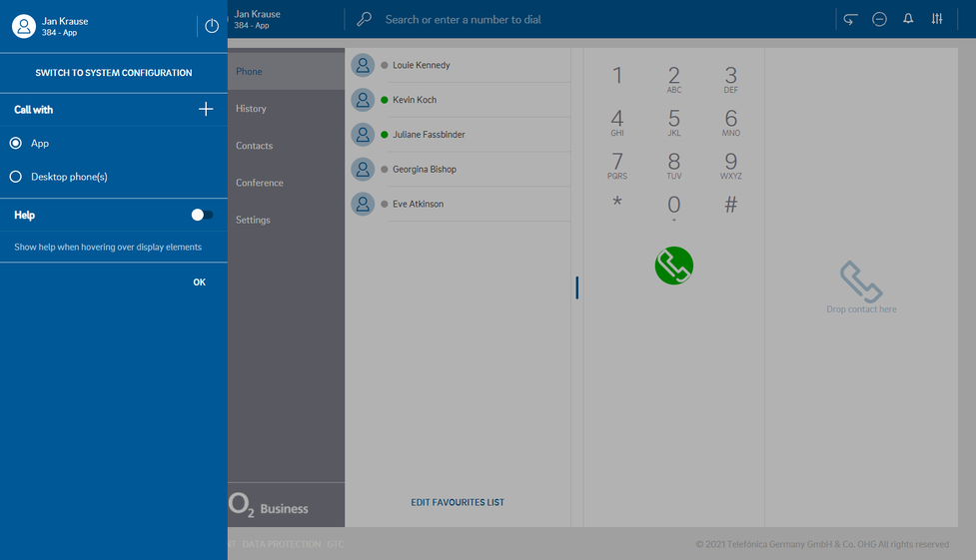The image size is (976, 560).
Task: Dial digit 8 TUV on keypad
Action: [674, 165]
